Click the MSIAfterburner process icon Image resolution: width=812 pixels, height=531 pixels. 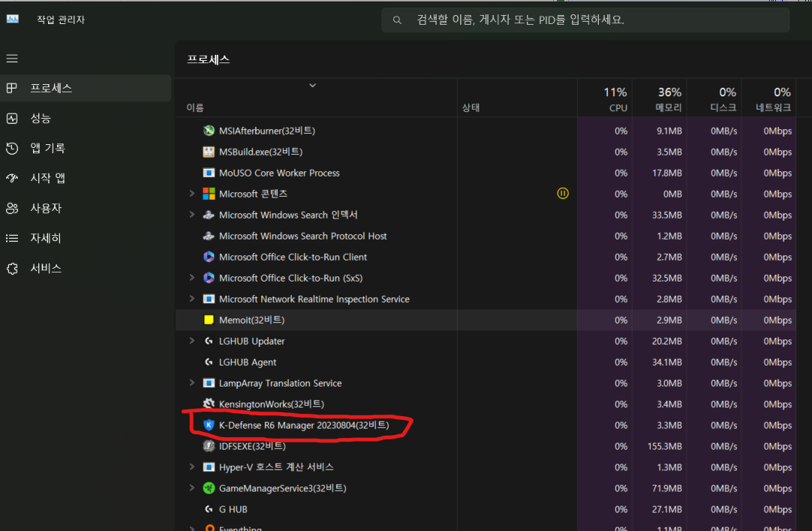(x=209, y=131)
